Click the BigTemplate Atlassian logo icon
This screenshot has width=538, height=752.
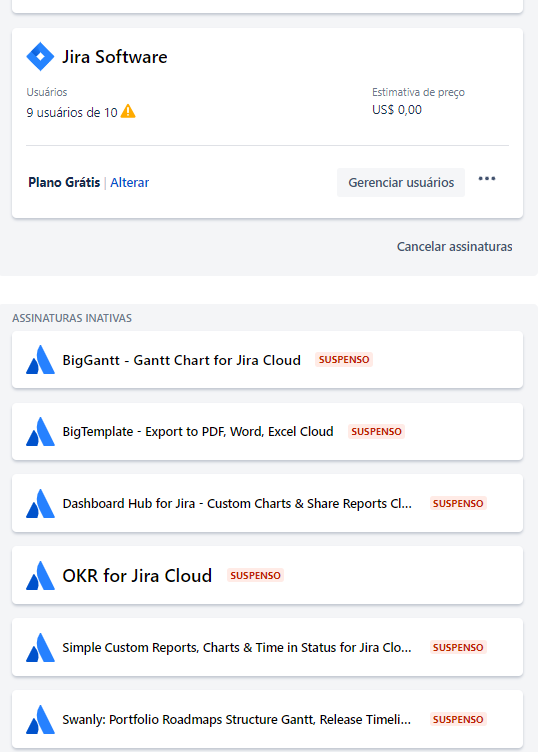click(x=40, y=432)
